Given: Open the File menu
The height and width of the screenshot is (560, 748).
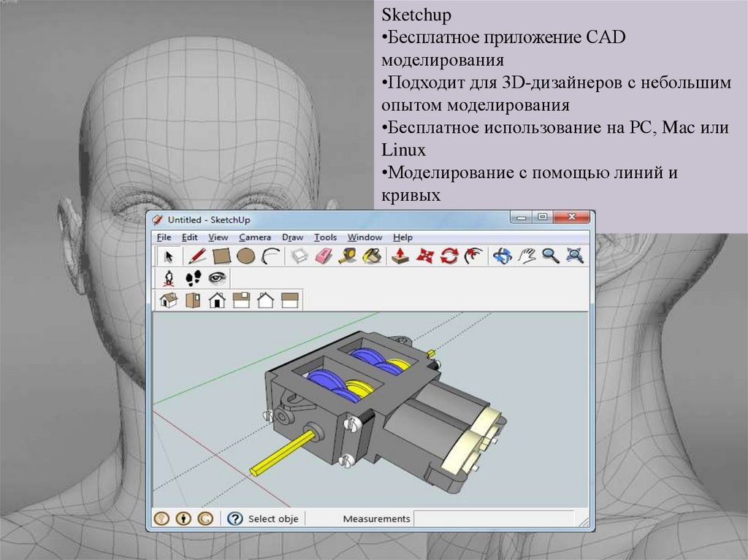Looking at the screenshot, I should [164, 237].
